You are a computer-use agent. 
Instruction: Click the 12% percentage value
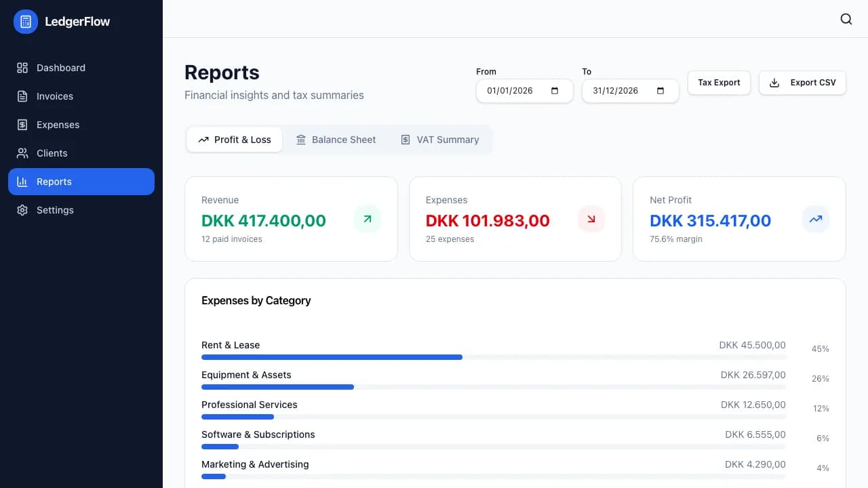click(821, 409)
